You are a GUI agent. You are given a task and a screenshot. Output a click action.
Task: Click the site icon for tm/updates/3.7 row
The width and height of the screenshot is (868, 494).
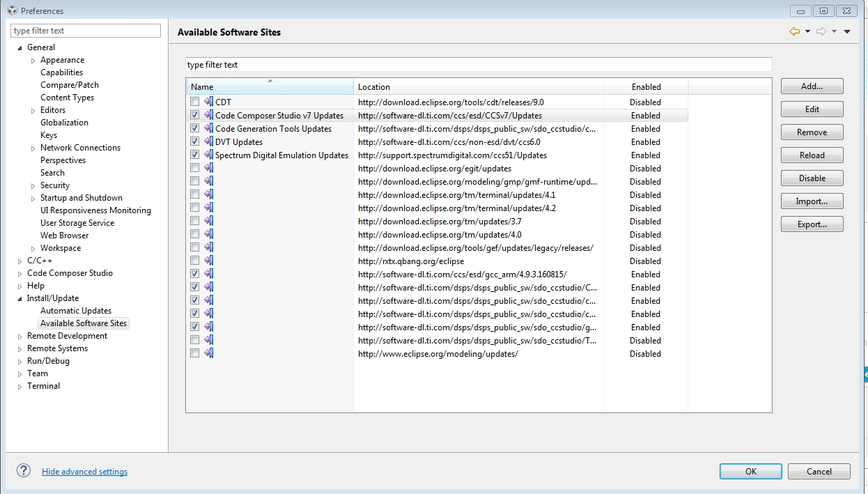pyautogui.click(x=208, y=221)
